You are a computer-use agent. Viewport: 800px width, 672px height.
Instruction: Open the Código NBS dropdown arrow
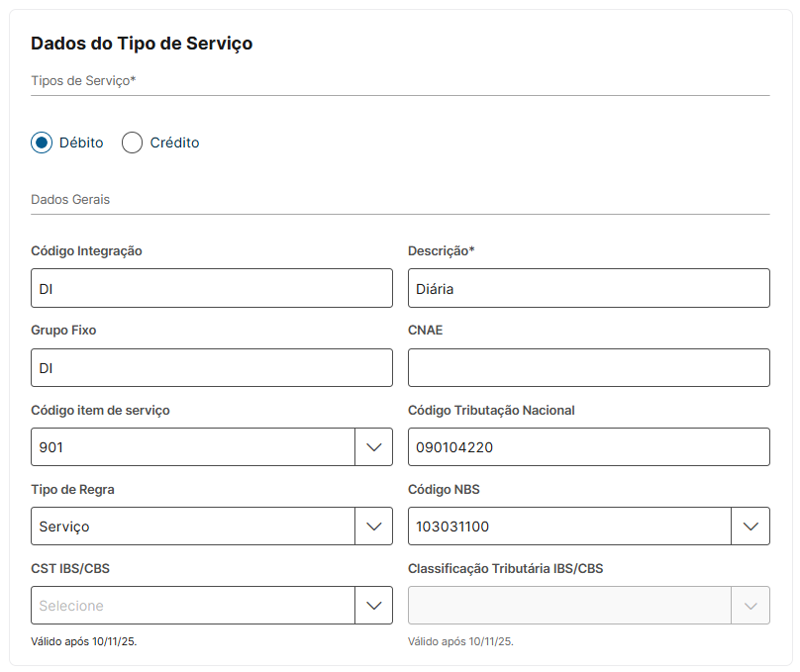pyautogui.click(x=750, y=526)
